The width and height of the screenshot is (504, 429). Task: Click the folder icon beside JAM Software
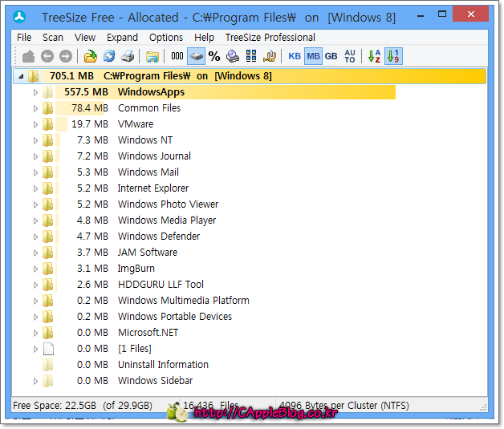(x=48, y=253)
